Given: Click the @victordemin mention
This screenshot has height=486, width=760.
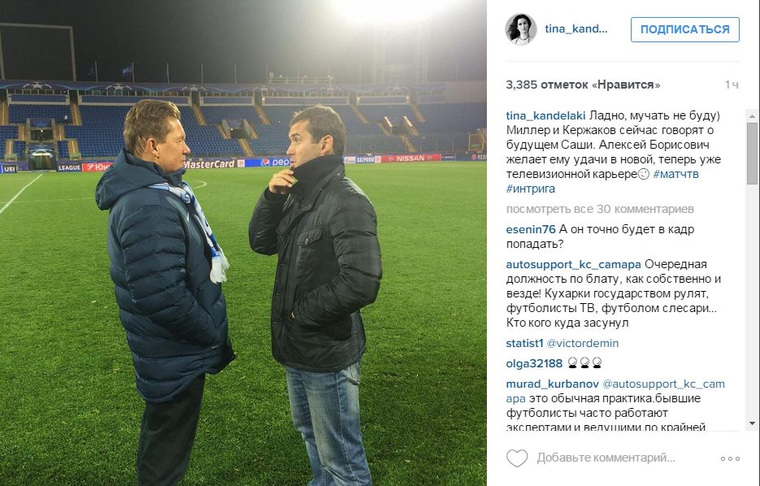Looking at the screenshot, I should click(x=583, y=343).
